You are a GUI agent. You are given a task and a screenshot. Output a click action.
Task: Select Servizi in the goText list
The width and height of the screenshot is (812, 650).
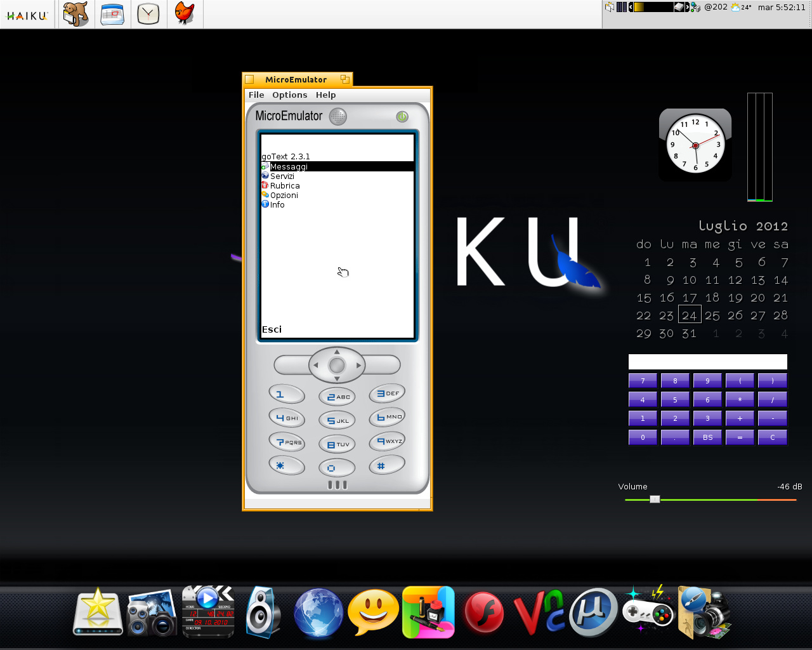point(337,176)
